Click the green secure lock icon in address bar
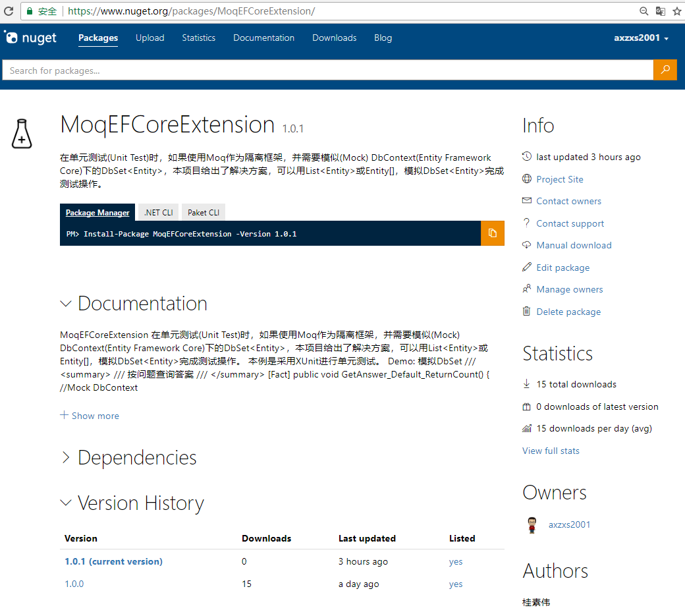The width and height of the screenshot is (685, 616). point(30,11)
